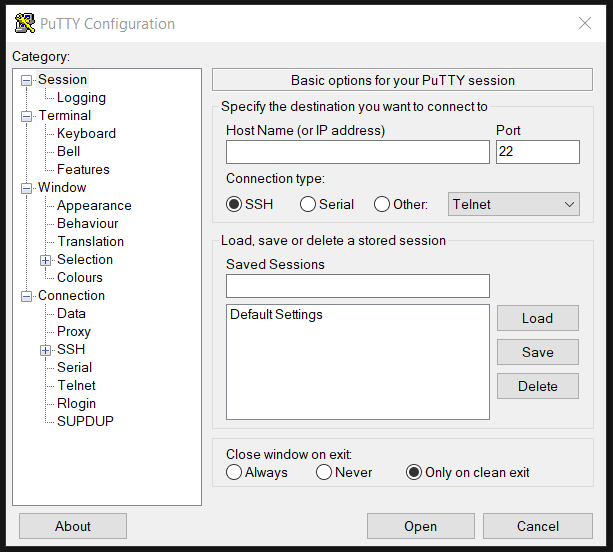Open the Telnet protocol dropdown
Viewport: 613px width, 552px height.
point(514,204)
